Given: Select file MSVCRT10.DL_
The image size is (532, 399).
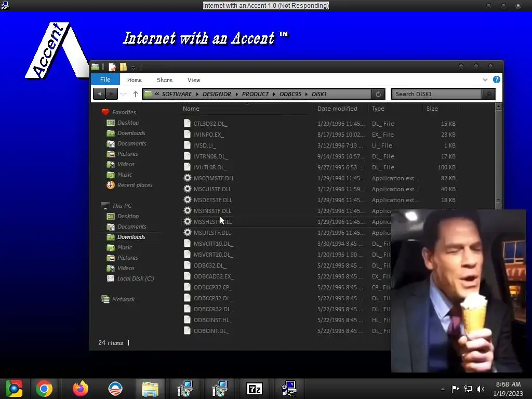Looking at the screenshot, I should 214,244.
